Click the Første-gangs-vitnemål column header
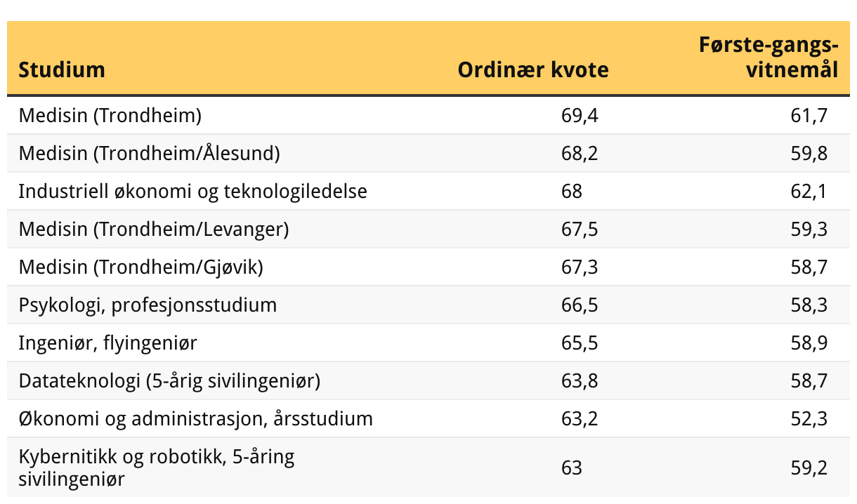Viewport: 857px width, 504px height. (768, 58)
